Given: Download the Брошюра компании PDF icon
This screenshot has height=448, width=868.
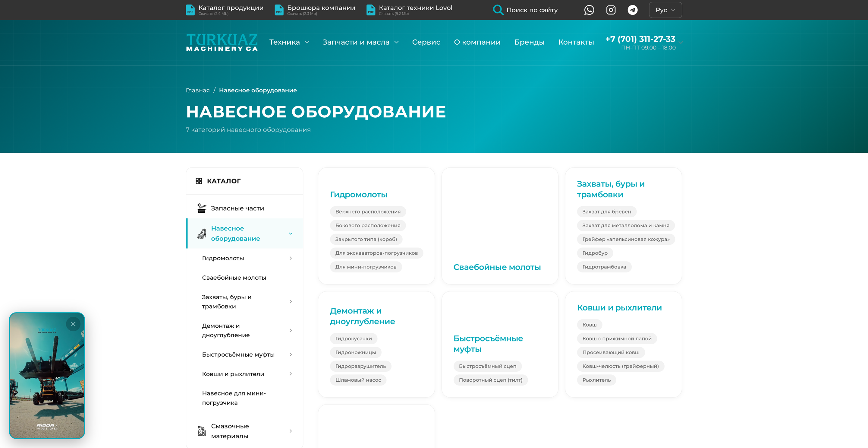Looking at the screenshot, I should point(279,10).
